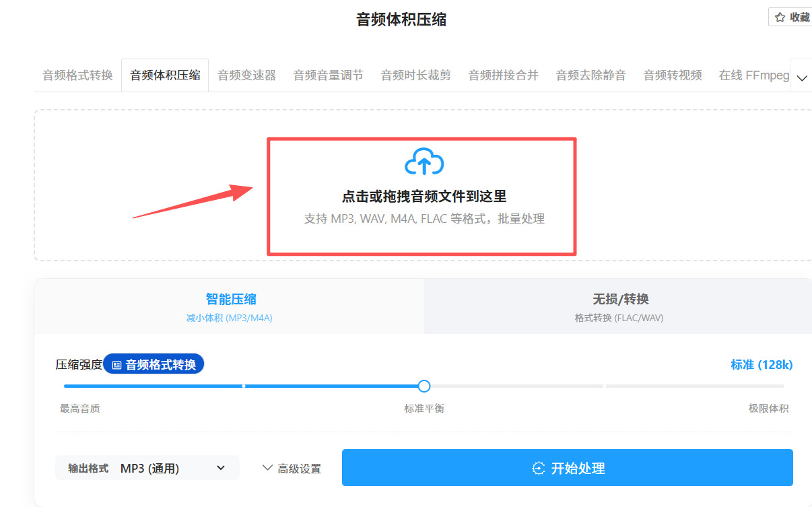Click the compression strength slider handle
This screenshot has height=507, width=812.
(424, 386)
